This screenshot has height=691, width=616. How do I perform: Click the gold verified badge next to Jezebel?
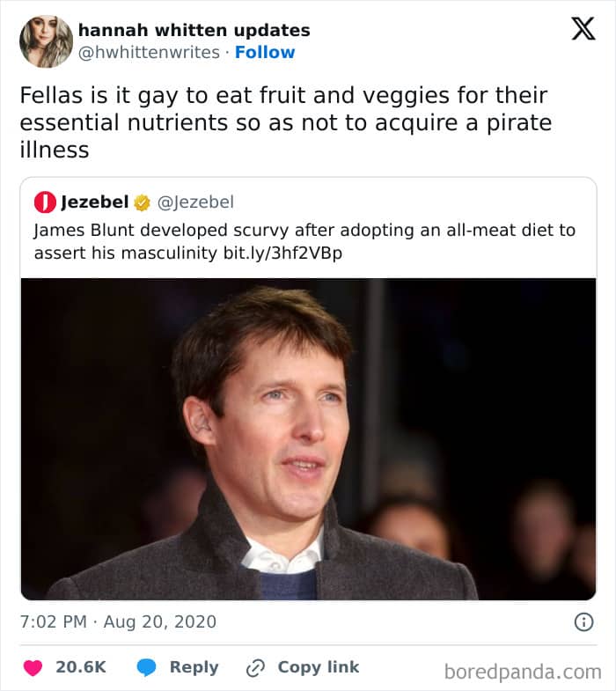(x=142, y=203)
